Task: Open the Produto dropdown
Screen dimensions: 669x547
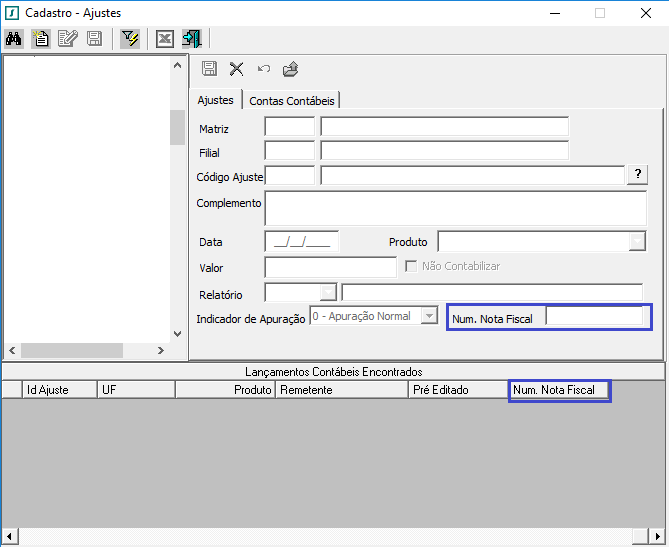Action: tap(637, 242)
